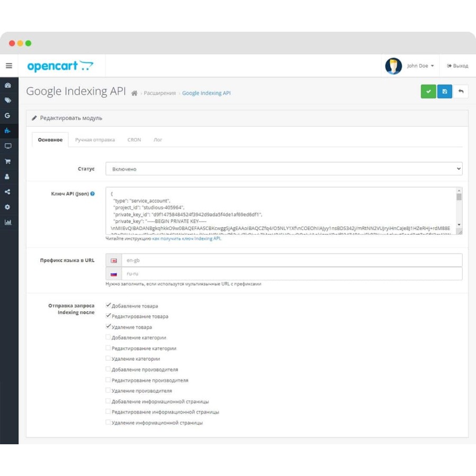
Task: Expand the John Doe user menu
Action: point(420,66)
